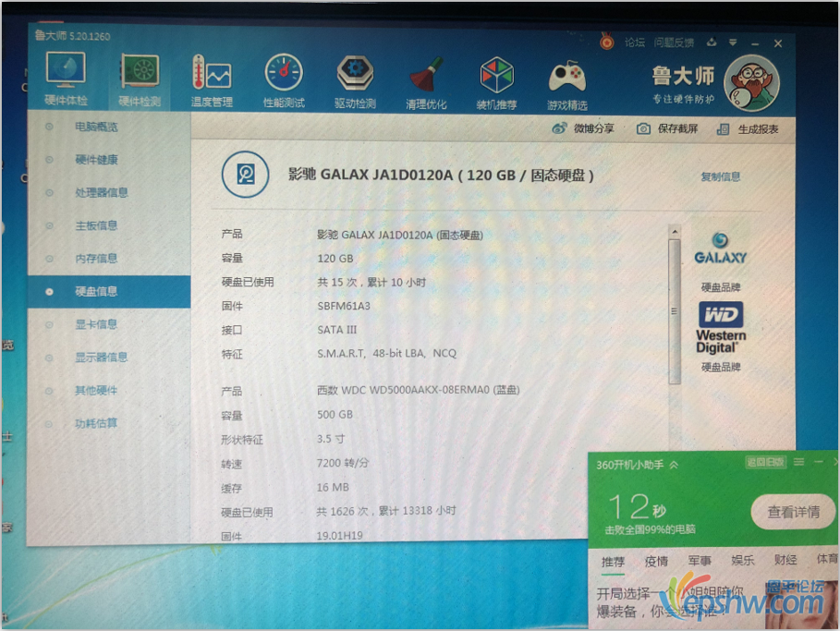Click 西数 WDC WD5000AAKX product text

[x=419, y=390]
